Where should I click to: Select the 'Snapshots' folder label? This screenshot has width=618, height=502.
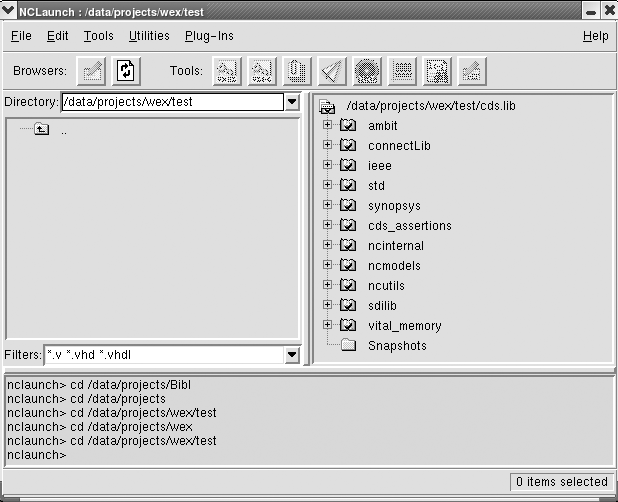[397, 346]
